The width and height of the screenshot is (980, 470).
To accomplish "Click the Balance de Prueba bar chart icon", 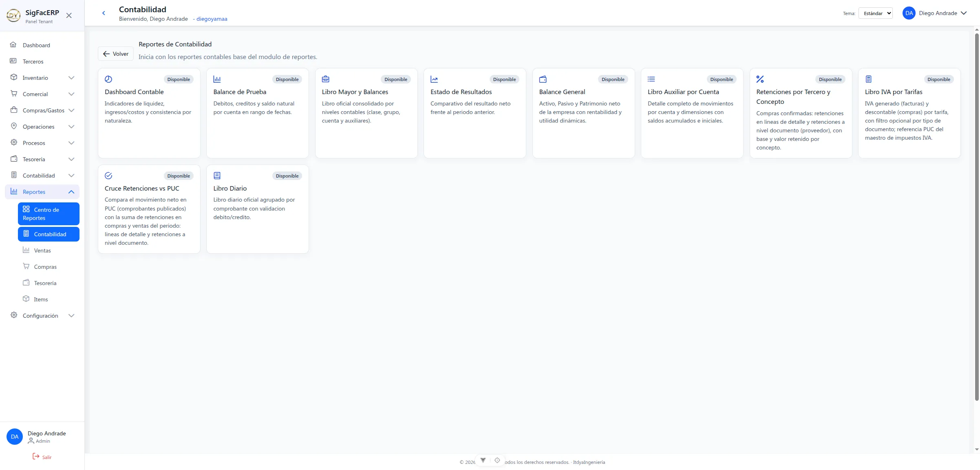I will pos(217,79).
